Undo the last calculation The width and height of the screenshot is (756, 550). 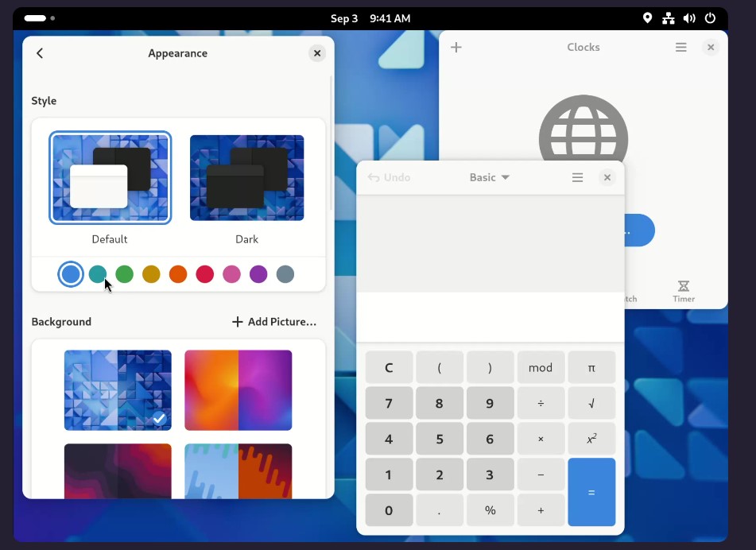[390, 177]
